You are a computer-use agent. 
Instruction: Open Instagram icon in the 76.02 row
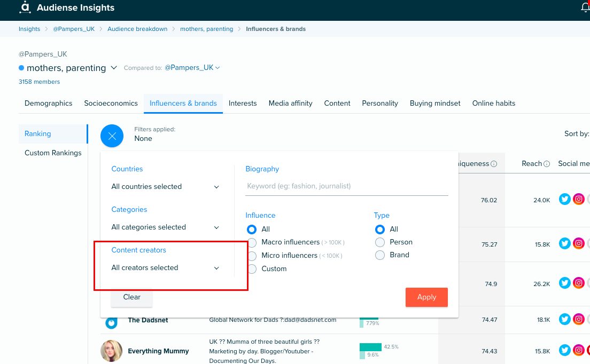pos(579,200)
